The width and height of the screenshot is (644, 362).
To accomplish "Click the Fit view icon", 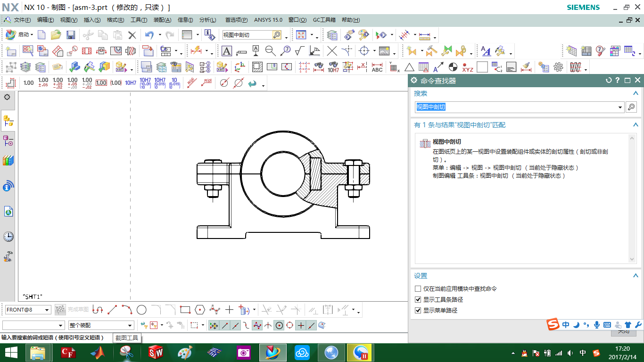I will point(301,35).
